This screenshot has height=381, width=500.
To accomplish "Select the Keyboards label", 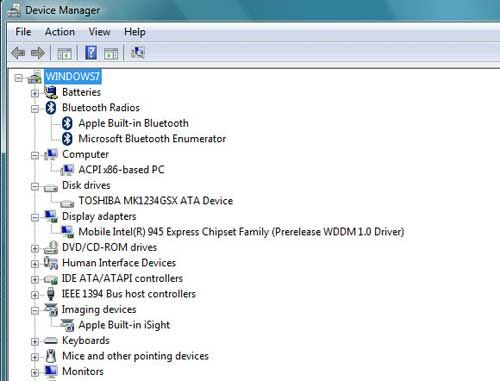I will (86, 340).
